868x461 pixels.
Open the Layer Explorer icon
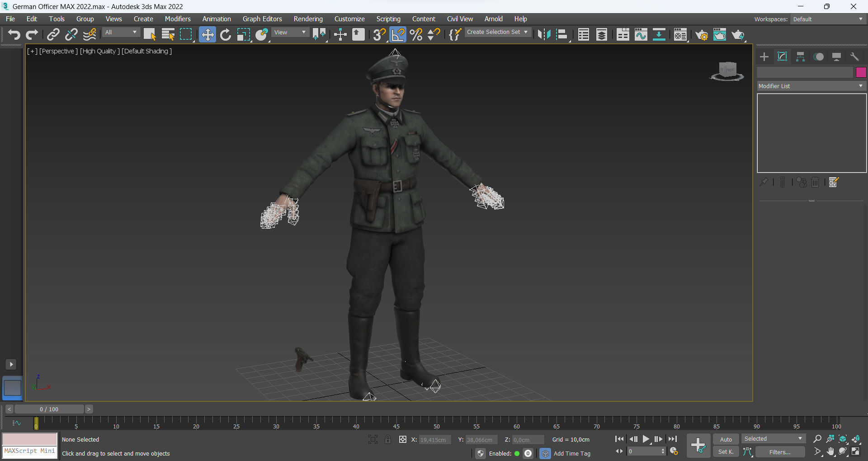[602, 35]
